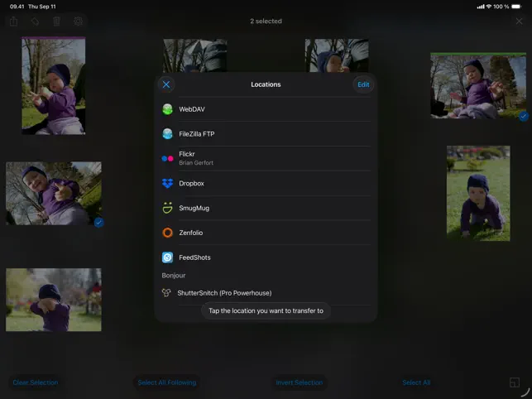Click the Zenfolio orange ring icon
532x399 pixels.
coord(168,233)
